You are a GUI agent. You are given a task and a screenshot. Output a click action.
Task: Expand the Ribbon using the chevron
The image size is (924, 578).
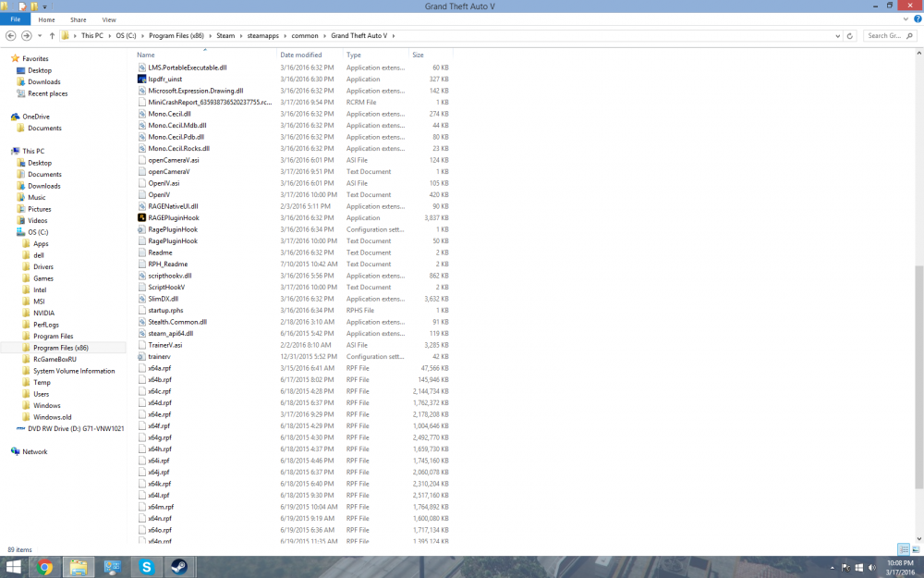click(906, 18)
